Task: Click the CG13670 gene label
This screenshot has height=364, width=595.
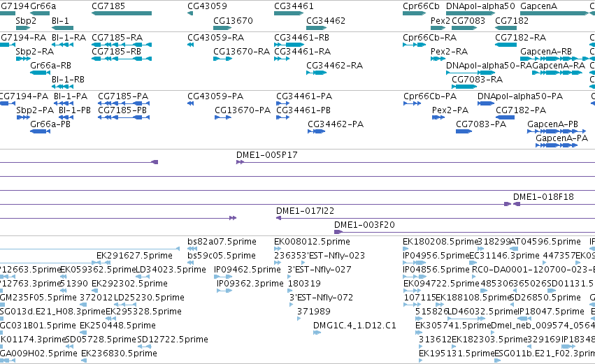Action: pyautogui.click(x=233, y=20)
